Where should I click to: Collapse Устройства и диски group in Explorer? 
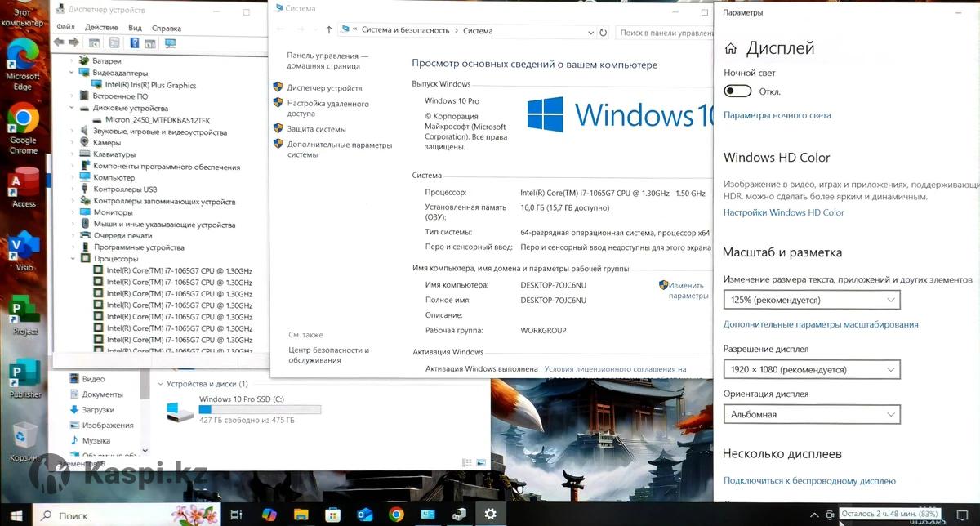coord(159,383)
